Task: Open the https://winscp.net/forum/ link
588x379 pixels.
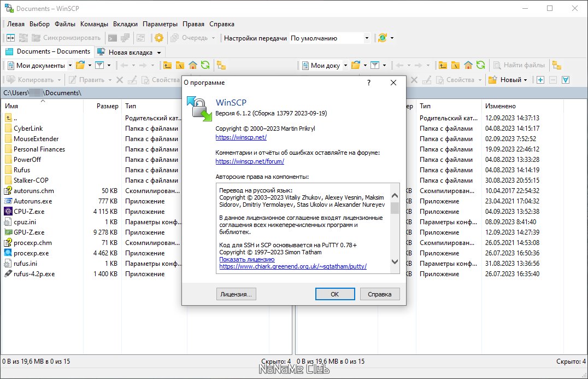Action: tap(250, 161)
